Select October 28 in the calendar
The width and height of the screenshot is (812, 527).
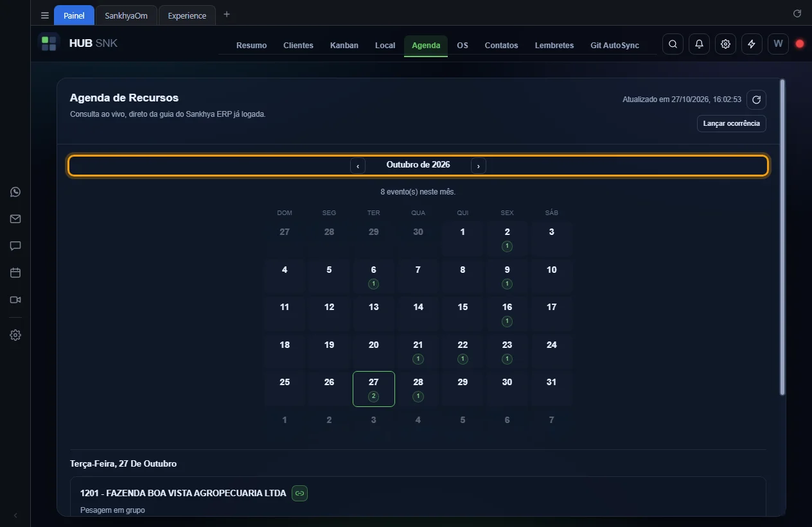pos(418,388)
